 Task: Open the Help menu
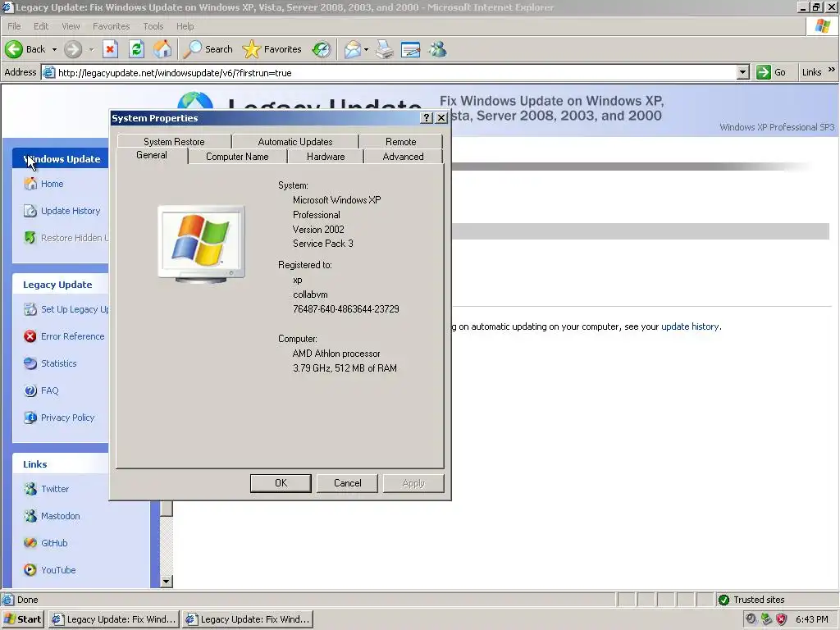point(185,26)
